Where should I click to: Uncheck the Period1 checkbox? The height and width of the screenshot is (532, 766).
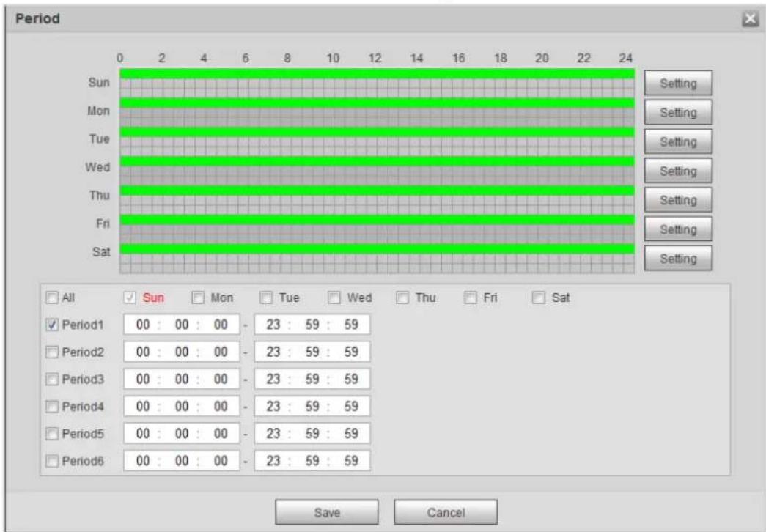tap(52, 325)
